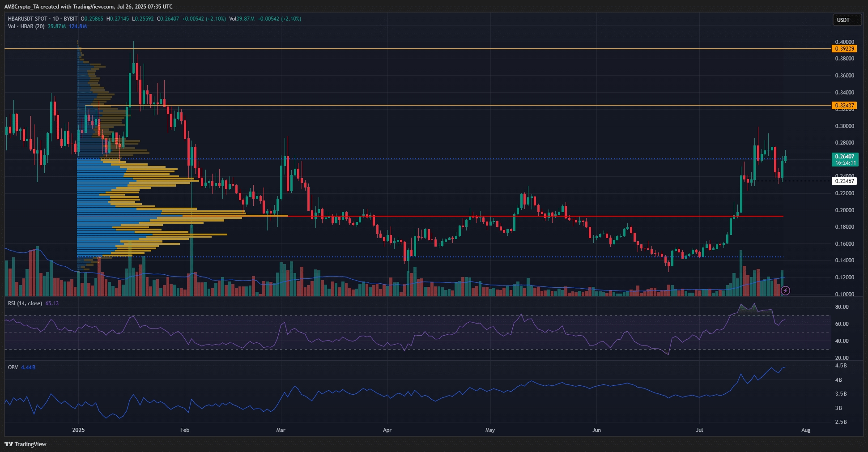The width and height of the screenshot is (868, 452).
Task: Select the Jul label on time axis
Action: coord(700,430)
